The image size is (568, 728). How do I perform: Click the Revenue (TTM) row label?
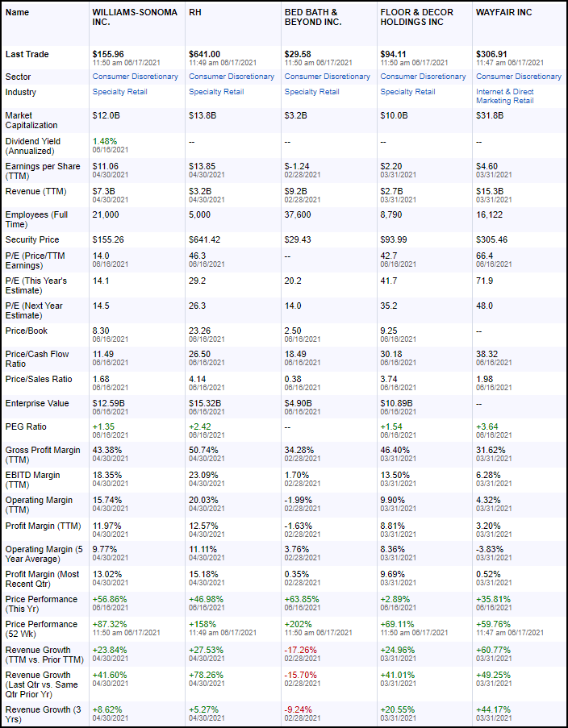click(35, 192)
